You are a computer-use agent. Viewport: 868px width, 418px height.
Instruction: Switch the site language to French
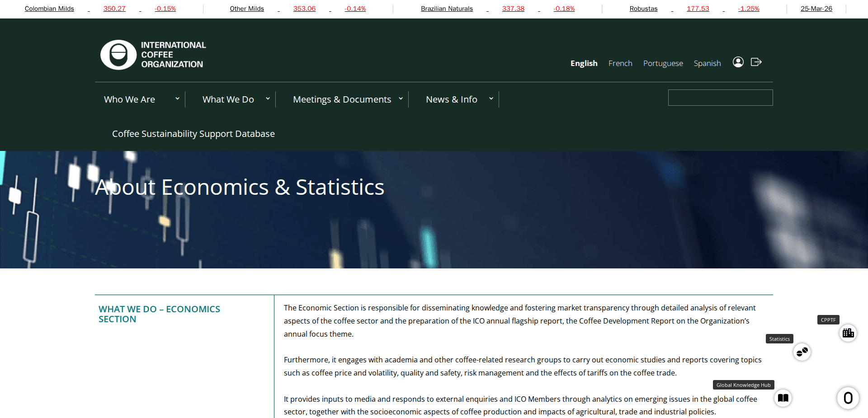pyautogui.click(x=620, y=63)
